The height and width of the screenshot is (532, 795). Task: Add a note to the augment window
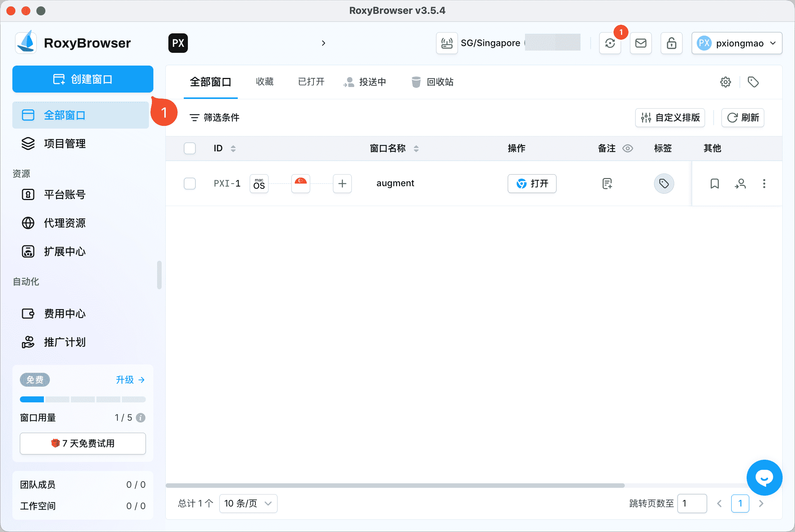pos(607,184)
